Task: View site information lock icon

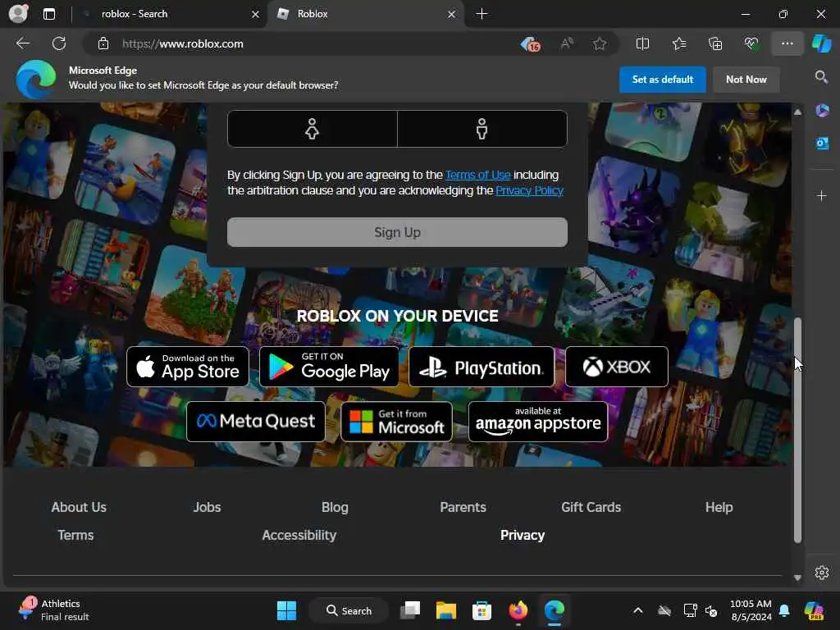Action: pyautogui.click(x=103, y=44)
